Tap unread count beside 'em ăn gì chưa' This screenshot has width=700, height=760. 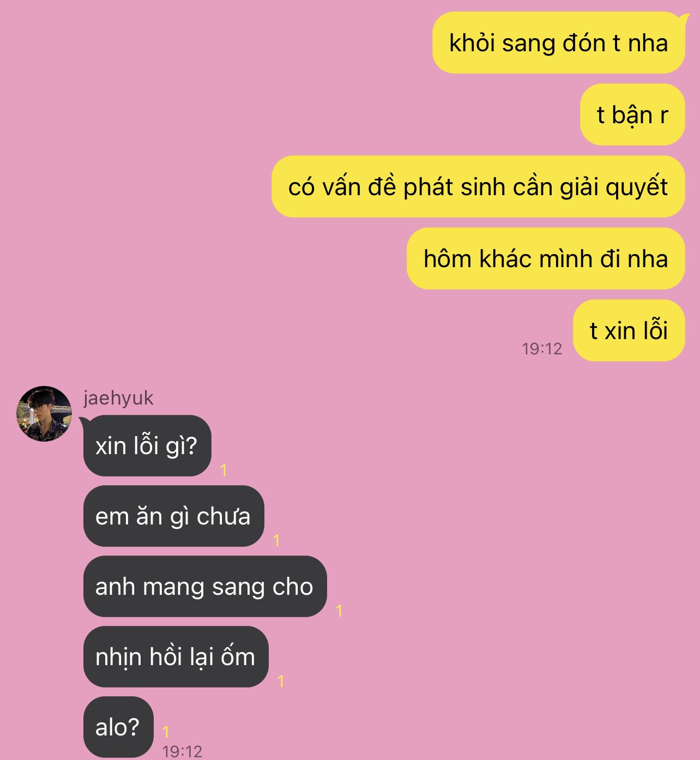pos(276,540)
